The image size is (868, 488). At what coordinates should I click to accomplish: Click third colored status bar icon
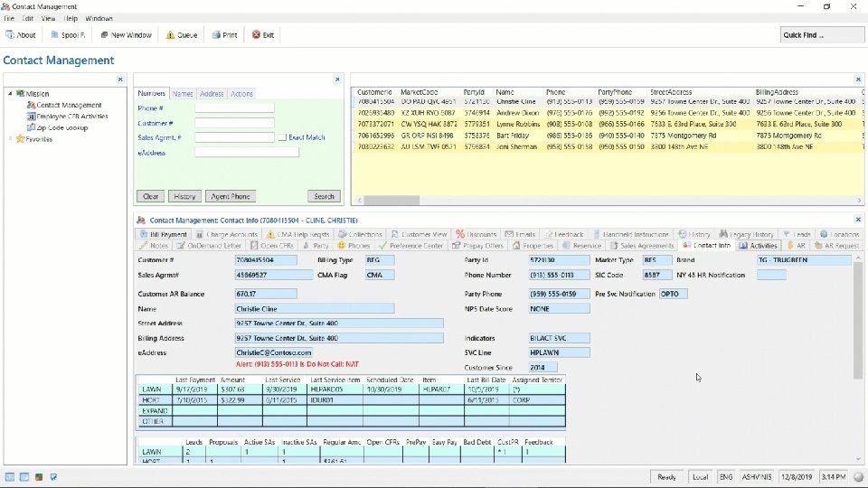(x=39, y=476)
